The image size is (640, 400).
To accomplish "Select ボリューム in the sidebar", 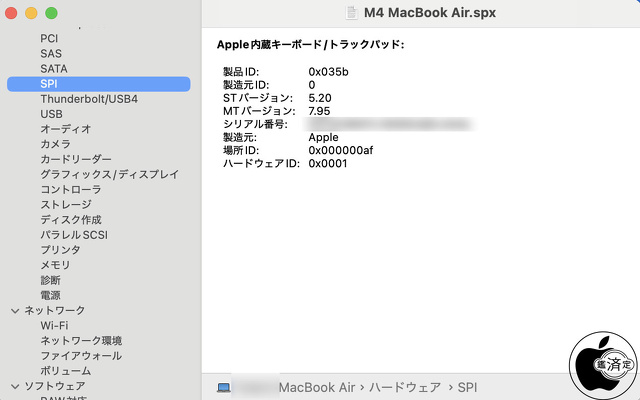I will 65,371.
